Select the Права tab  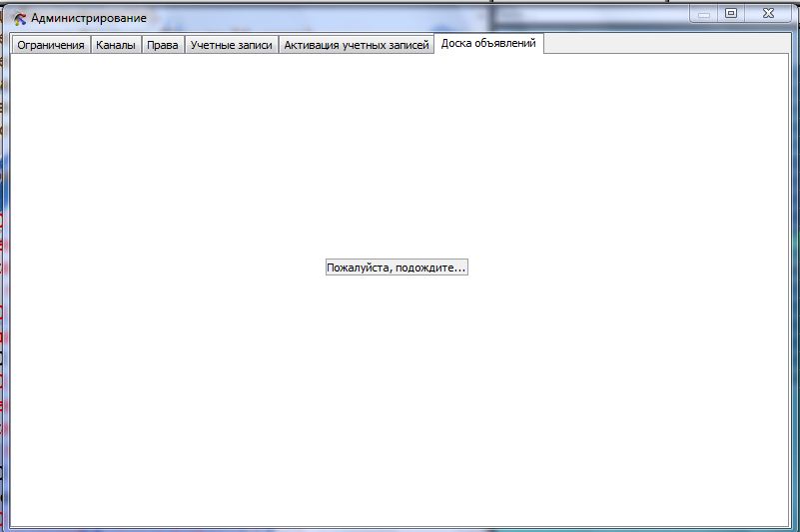point(162,46)
